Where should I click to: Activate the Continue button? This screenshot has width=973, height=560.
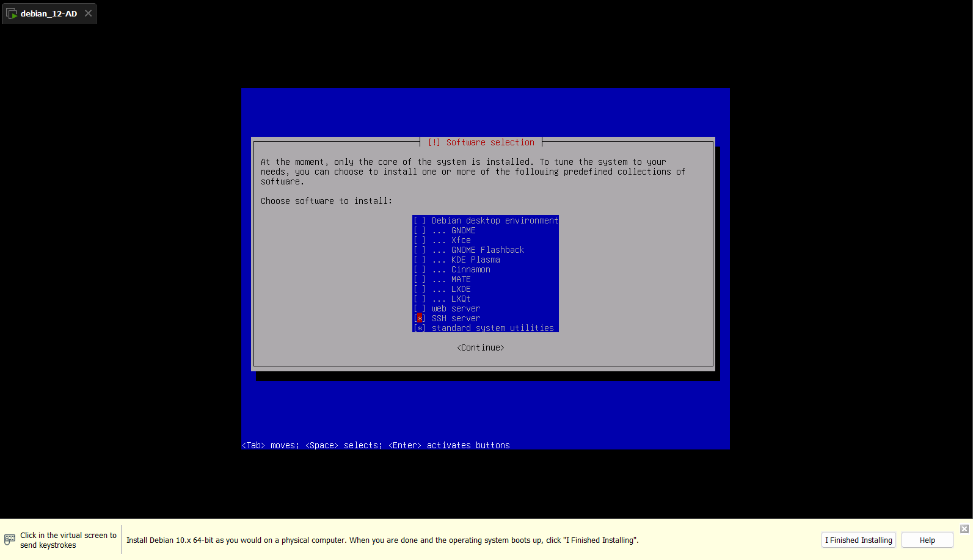(x=481, y=347)
